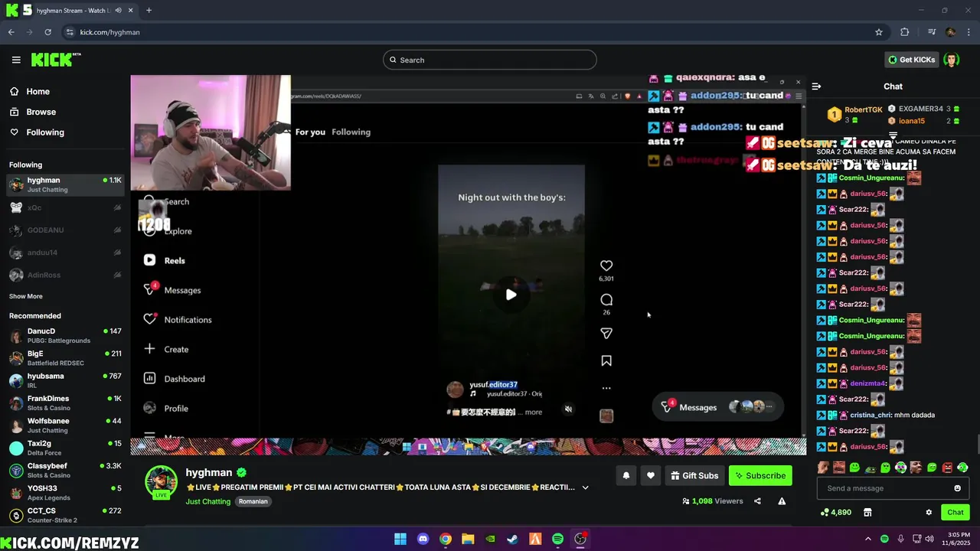The image size is (980, 551).
Task: Bookmark this page with star icon
Action: tap(879, 32)
